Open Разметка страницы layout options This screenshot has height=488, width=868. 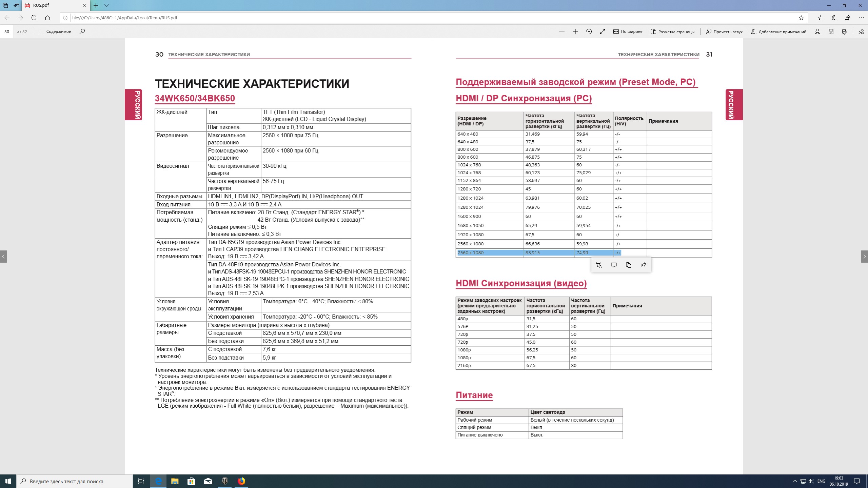672,32
